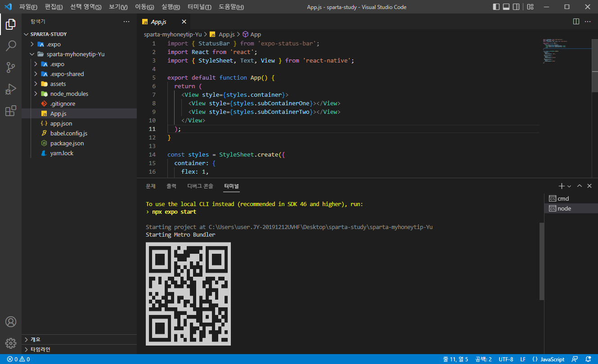
Task: Open app.json in the explorer
Action: 79,123
